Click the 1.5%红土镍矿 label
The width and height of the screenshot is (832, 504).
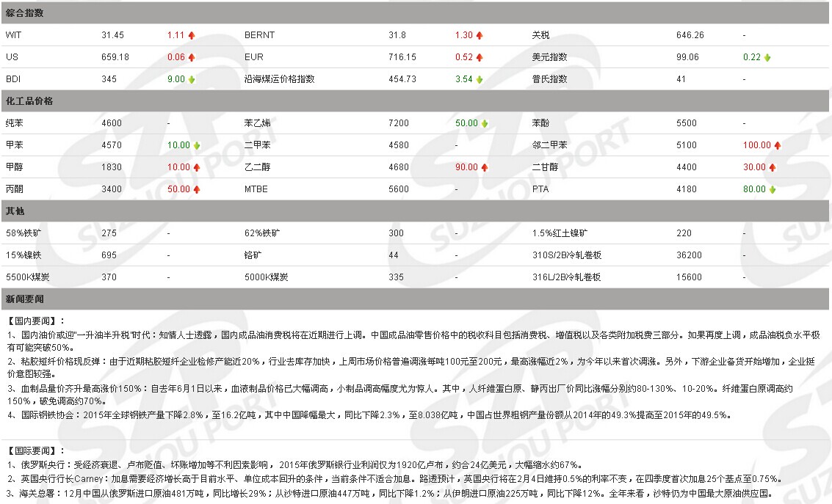(x=560, y=233)
